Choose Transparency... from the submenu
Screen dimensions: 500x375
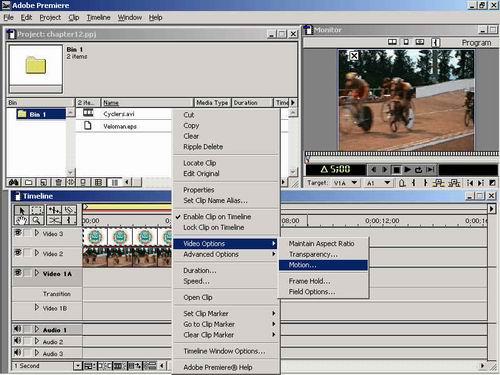tap(323, 254)
